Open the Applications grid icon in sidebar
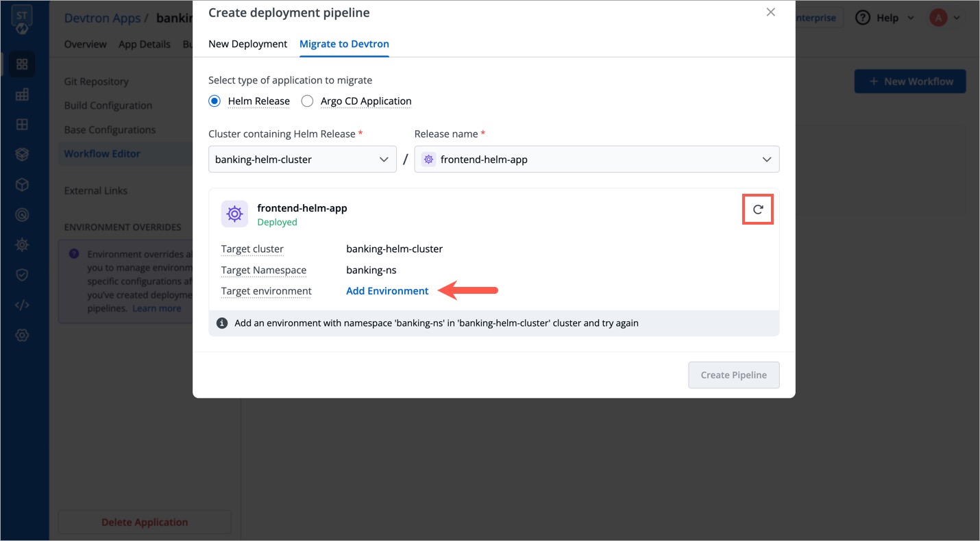Viewport: 980px width, 541px height. pos(22,64)
